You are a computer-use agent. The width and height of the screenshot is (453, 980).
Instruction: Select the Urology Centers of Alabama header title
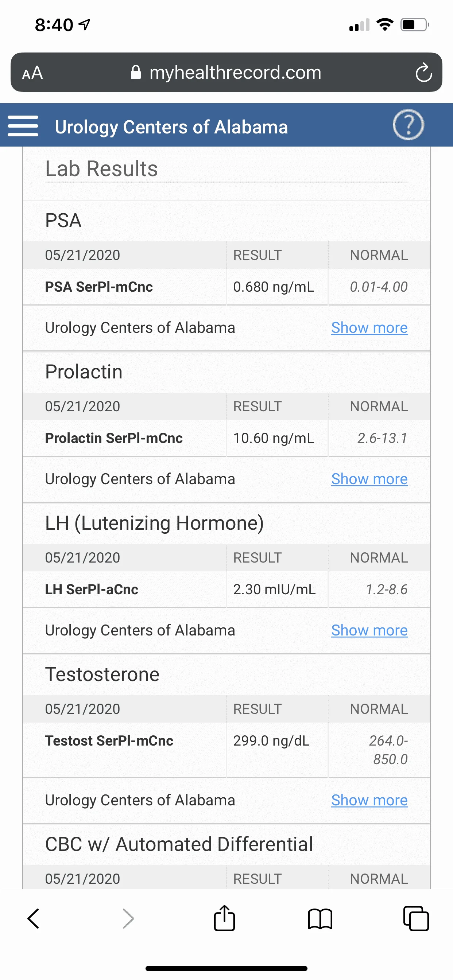tap(171, 127)
